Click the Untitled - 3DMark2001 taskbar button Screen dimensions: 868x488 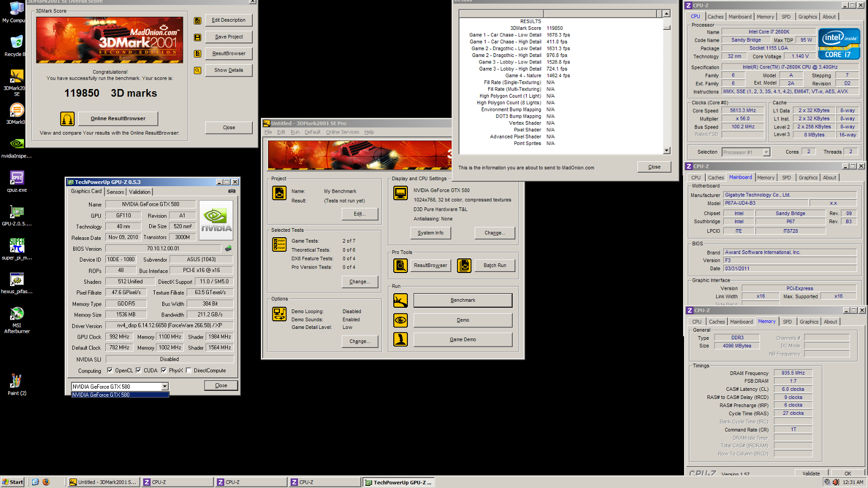(x=104, y=482)
